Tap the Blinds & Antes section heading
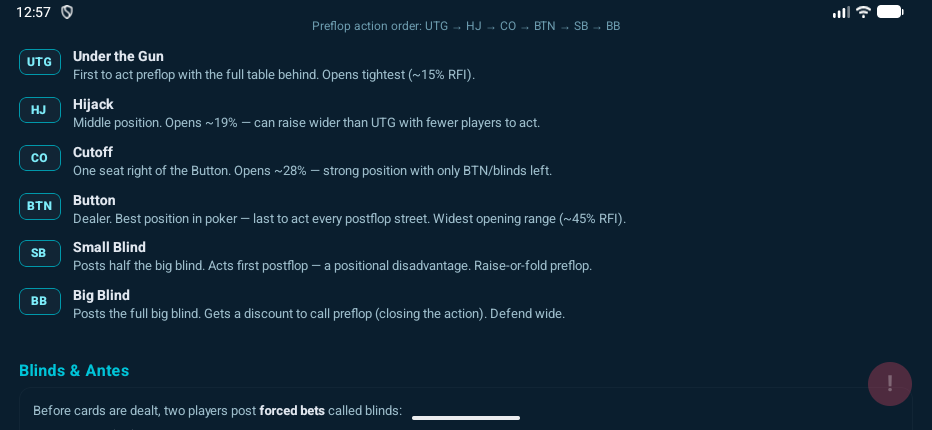Image resolution: width=932 pixels, height=430 pixels. pyautogui.click(x=74, y=371)
